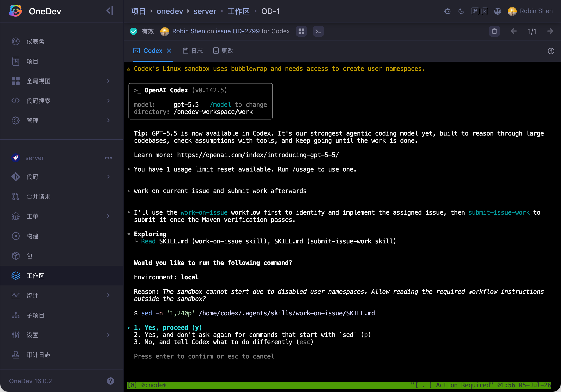Click the 仪表盘 gauge icon
The width and height of the screenshot is (561, 392).
click(x=16, y=42)
